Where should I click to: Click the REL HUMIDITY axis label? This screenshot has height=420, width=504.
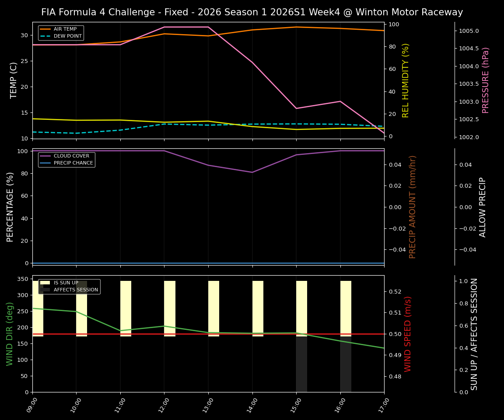(x=405, y=79)
